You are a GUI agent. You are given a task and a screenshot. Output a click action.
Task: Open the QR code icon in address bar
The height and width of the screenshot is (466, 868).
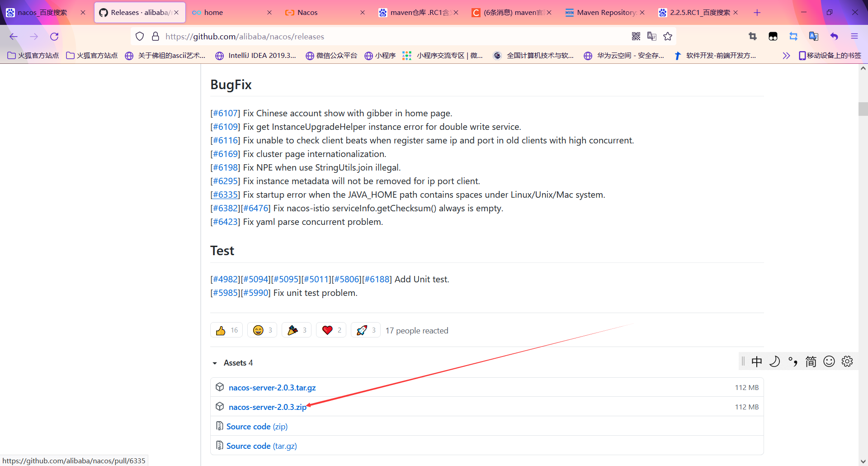pos(636,36)
